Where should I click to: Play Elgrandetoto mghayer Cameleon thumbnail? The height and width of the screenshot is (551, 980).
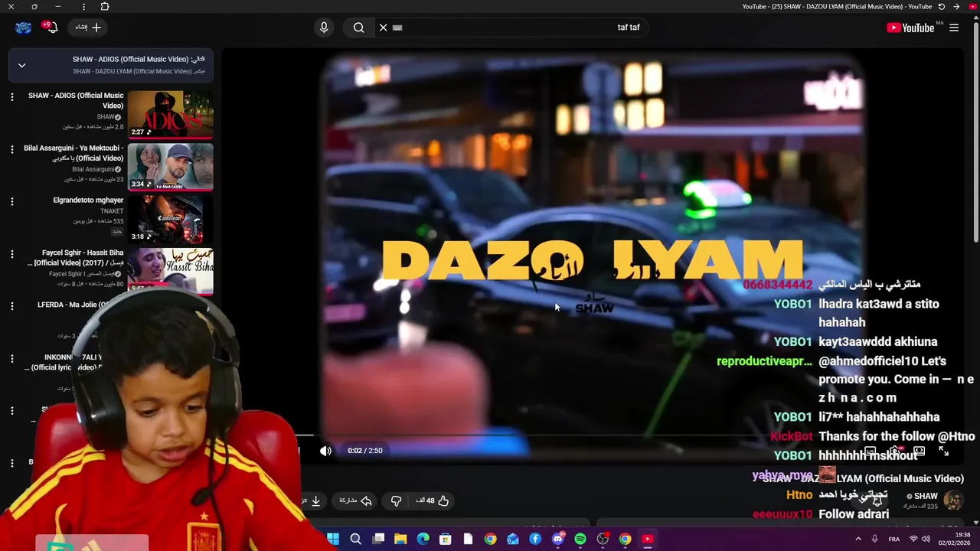point(170,219)
